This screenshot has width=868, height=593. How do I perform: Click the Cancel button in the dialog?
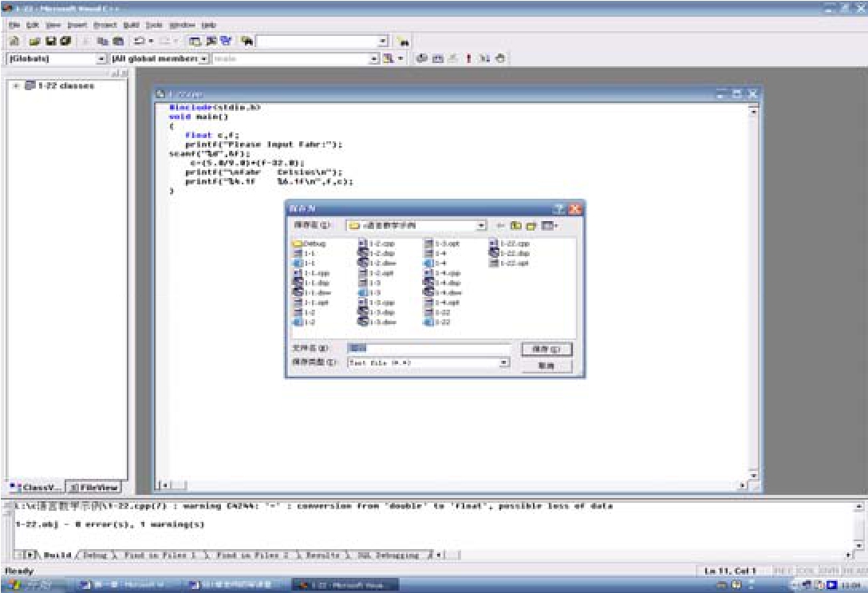pyautogui.click(x=546, y=366)
